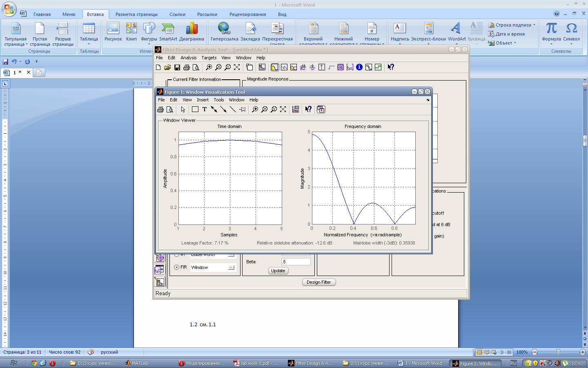This screenshot has height=368, width=588.
Task: Open Символ omega dropdown in Word ribbon
Action: pos(572,34)
